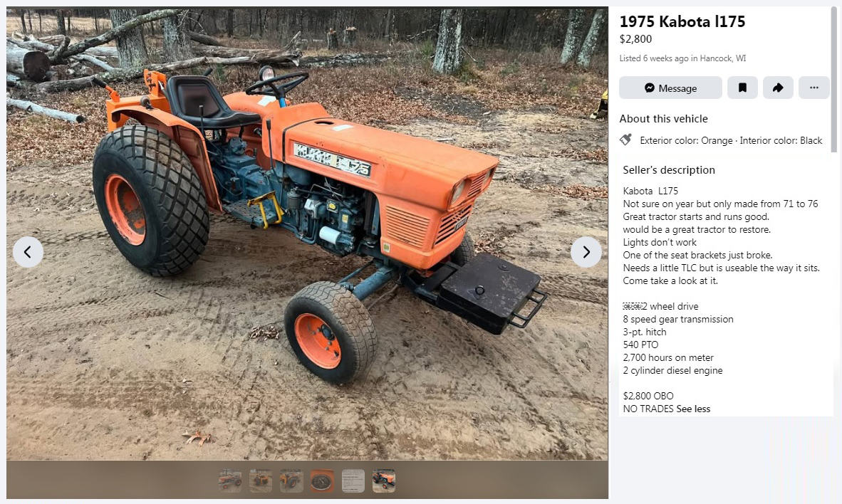
Task: Collapse the description via See less
Action: tap(693, 409)
